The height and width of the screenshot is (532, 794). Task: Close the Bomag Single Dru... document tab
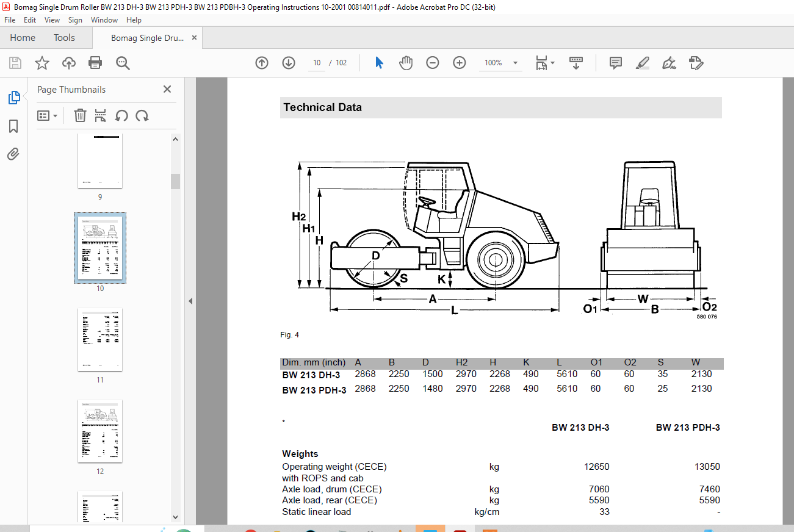[194, 38]
